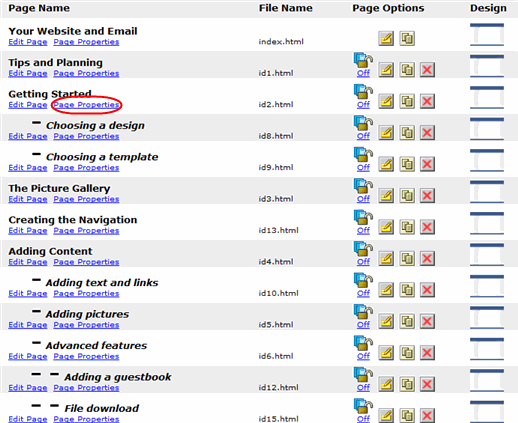
Task: Click design thumbnail for Your Website and Email
Action: tap(487, 35)
